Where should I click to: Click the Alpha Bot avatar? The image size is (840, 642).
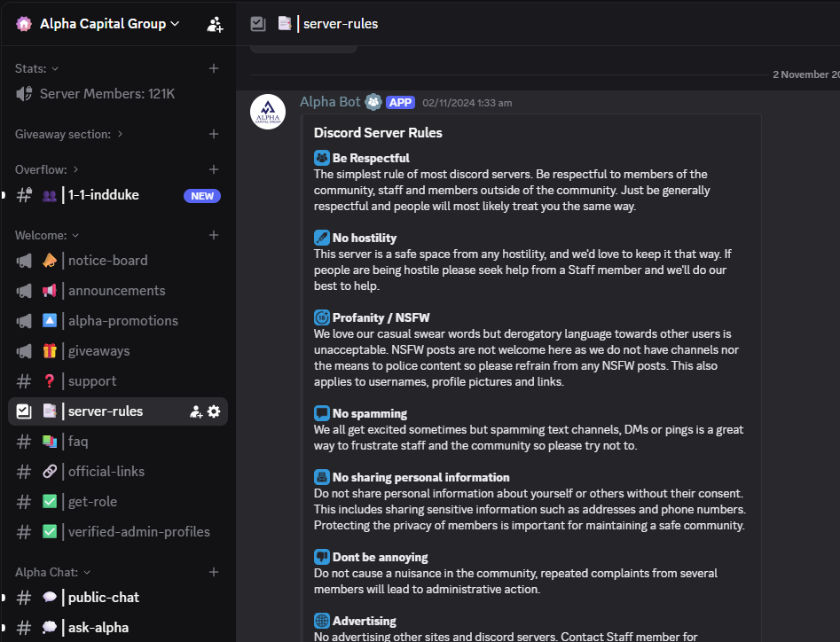point(268,112)
